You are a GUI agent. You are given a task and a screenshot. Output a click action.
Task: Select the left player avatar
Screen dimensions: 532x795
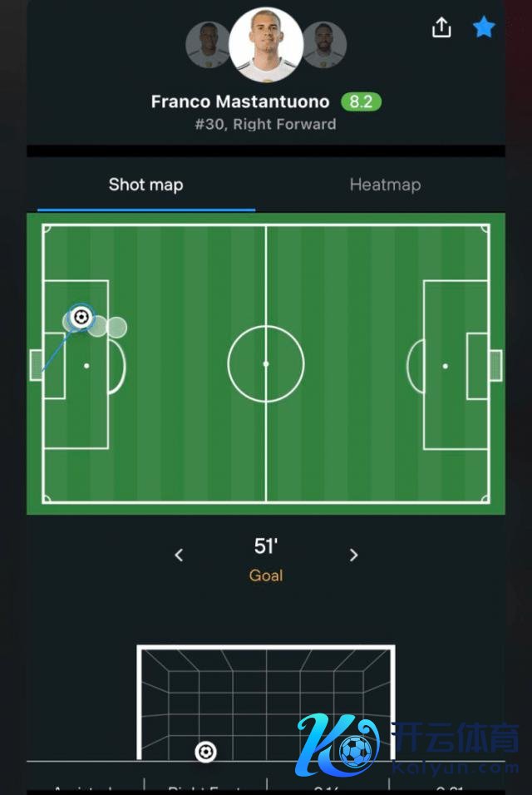[208, 44]
